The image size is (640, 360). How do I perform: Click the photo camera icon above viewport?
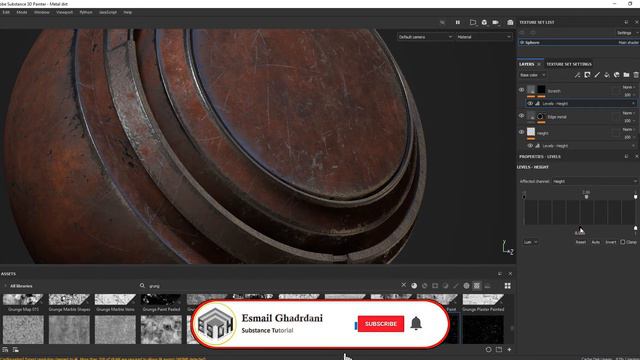510,22
